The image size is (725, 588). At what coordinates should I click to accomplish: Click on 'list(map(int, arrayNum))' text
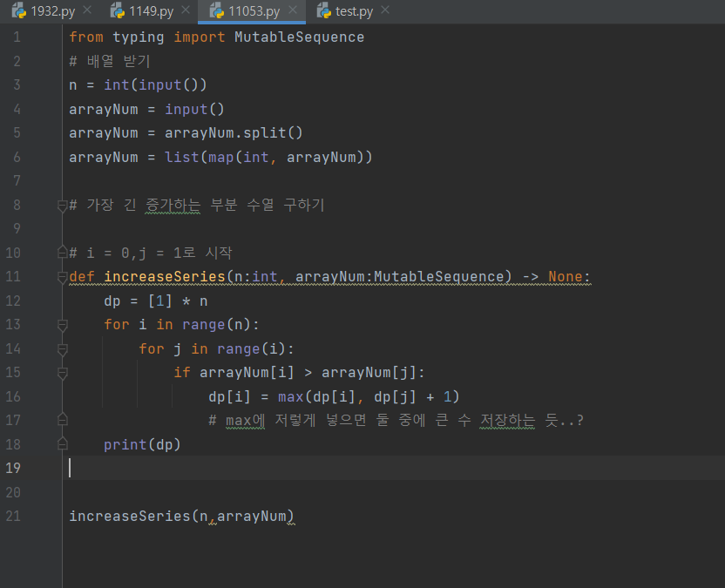[x=268, y=157]
